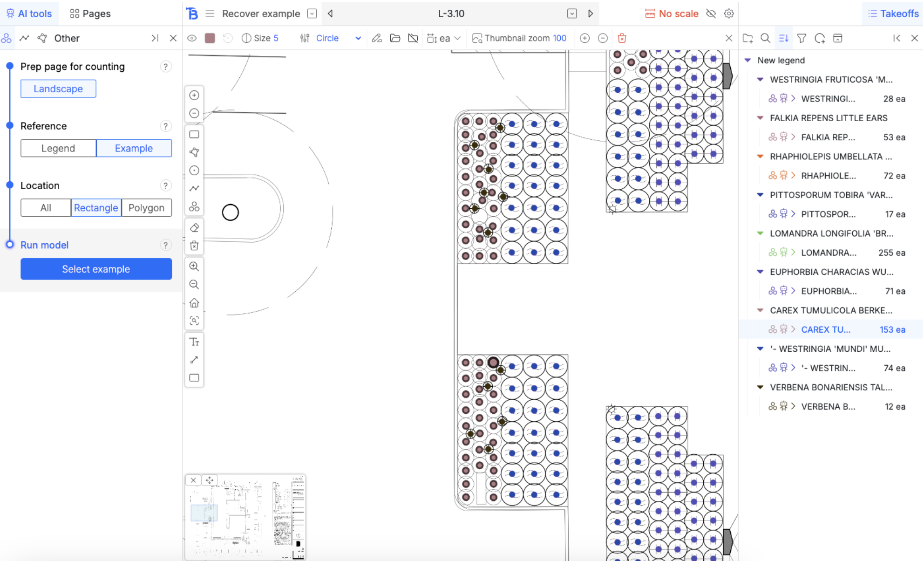The image size is (924, 561).
Task: Collapse the New legend tree group
Action: pyautogui.click(x=747, y=60)
